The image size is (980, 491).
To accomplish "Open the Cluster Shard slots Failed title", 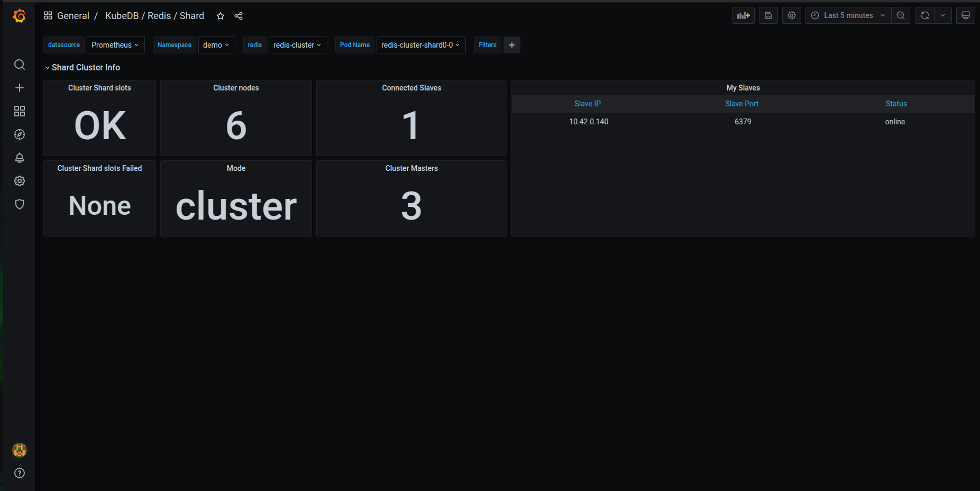I will tap(99, 168).
